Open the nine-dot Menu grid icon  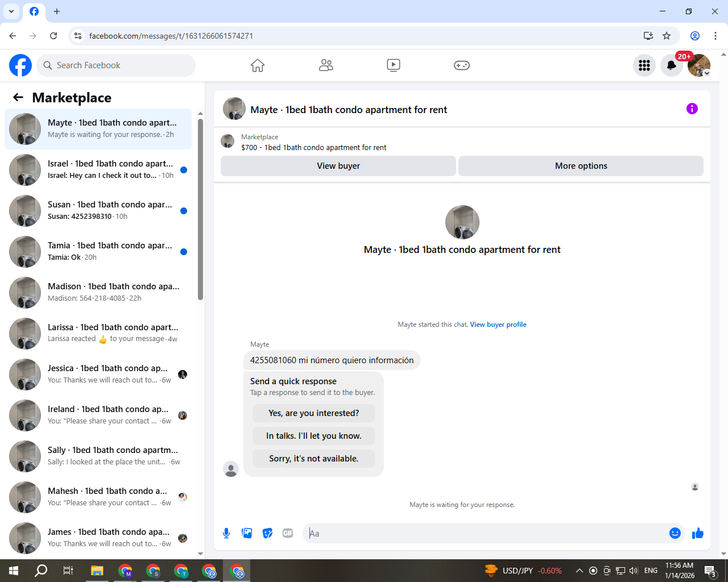click(644, 65)
